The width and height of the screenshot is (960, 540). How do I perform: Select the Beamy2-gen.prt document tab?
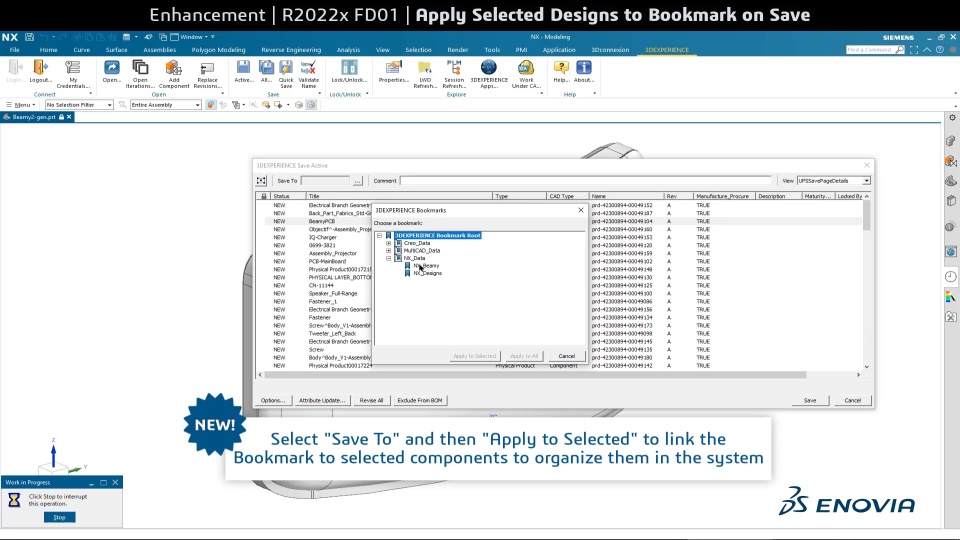34,117
